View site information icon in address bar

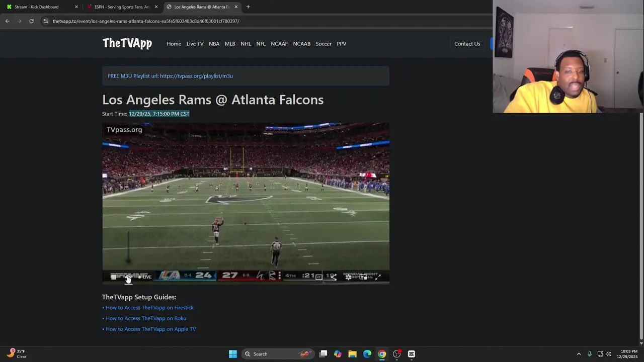pyautogui.click(x=46, y=21)
